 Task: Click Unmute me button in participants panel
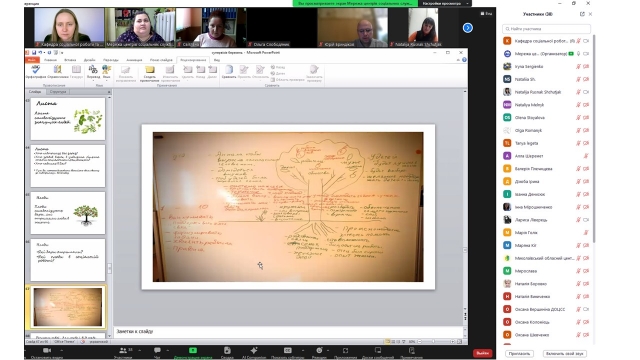[565, 353]
